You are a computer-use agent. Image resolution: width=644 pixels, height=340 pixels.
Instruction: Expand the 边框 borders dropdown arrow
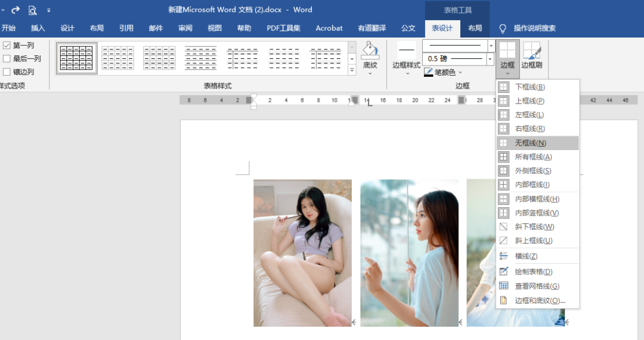pos(507,74)
